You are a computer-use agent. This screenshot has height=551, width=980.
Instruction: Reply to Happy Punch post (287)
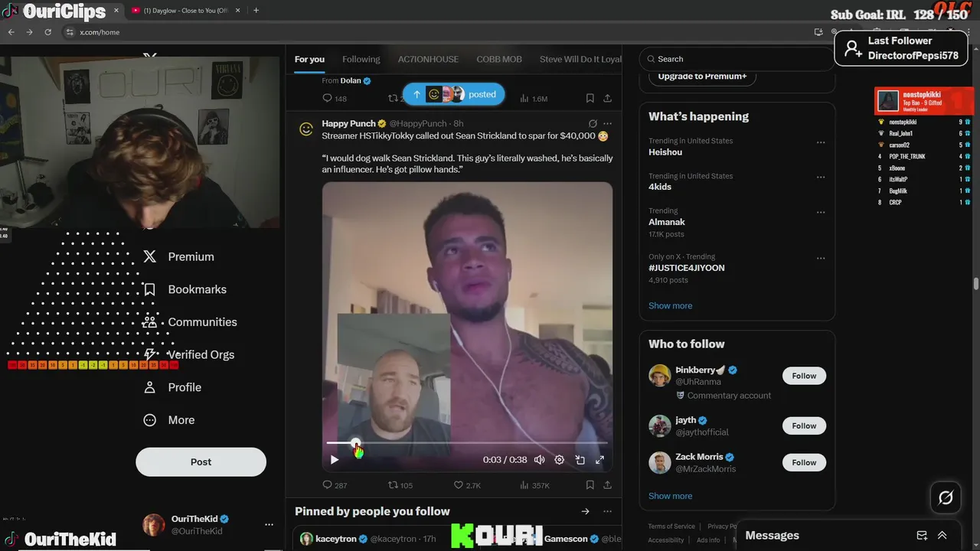click(x=335, y=485)
